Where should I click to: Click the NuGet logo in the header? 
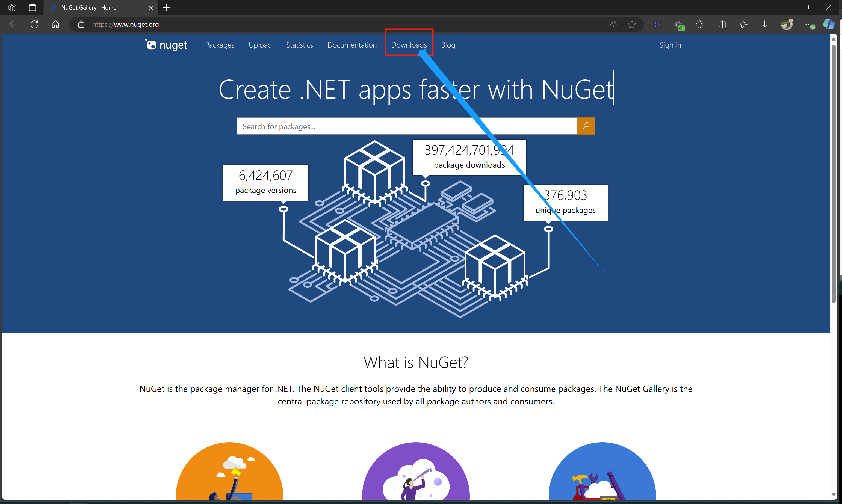point(166,45)
